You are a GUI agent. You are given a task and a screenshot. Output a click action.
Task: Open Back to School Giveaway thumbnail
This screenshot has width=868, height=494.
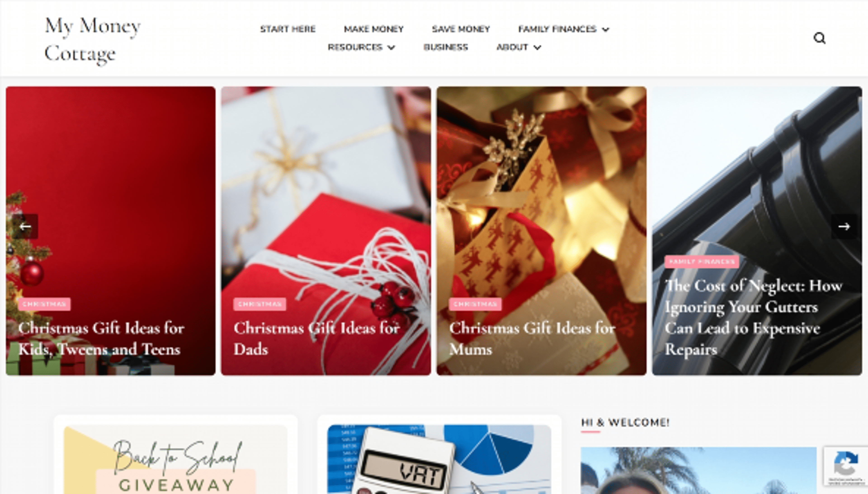pos(175,459)
